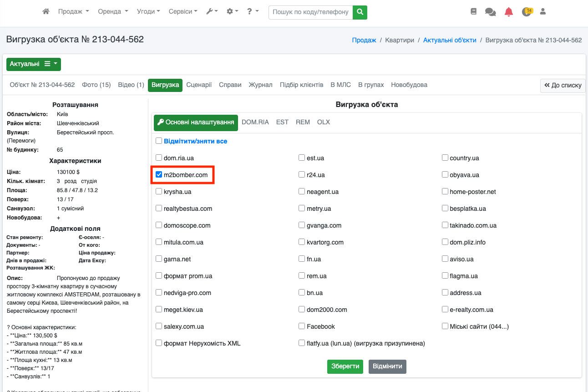The image size is (588, 392).
Task: Click the search by code/phone field
Action: (310, 12)
